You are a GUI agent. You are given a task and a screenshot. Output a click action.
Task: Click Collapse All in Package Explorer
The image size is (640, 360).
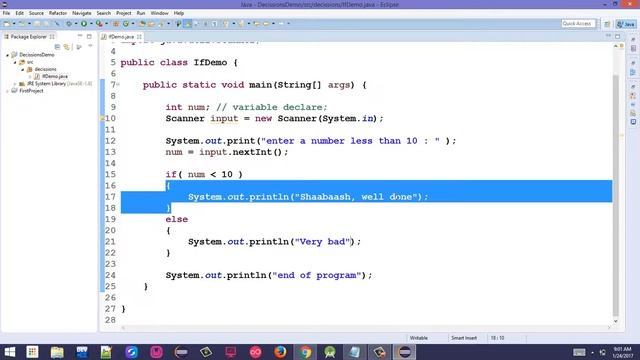pos(58,47)
